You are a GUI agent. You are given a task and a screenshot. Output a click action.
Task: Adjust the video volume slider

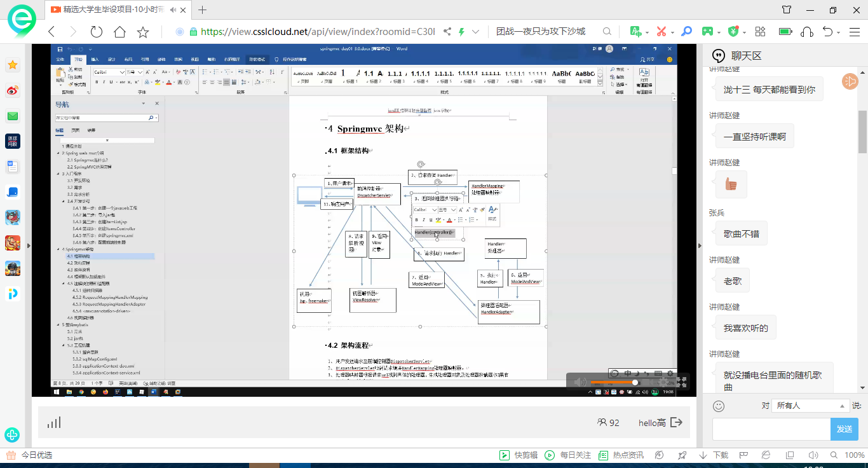613,382
